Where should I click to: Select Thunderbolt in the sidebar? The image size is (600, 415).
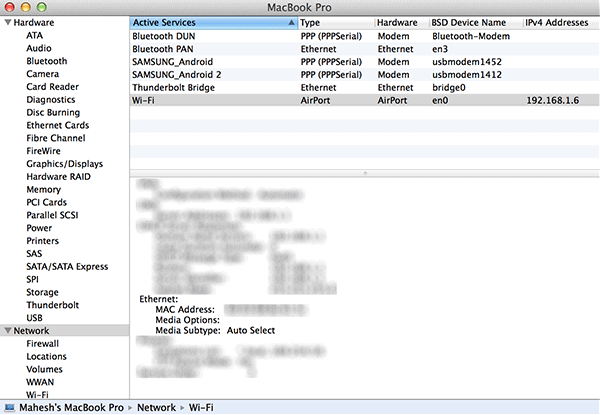[x=52, y=305]
